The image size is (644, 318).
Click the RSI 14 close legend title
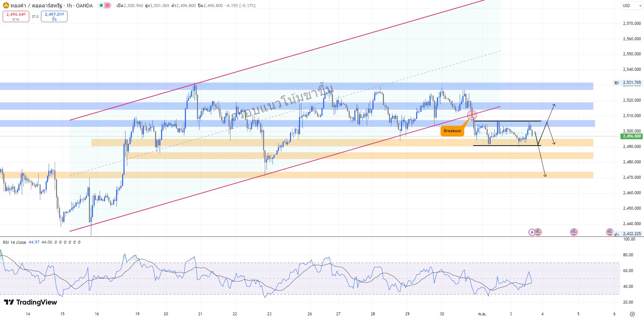pos(14,242)
